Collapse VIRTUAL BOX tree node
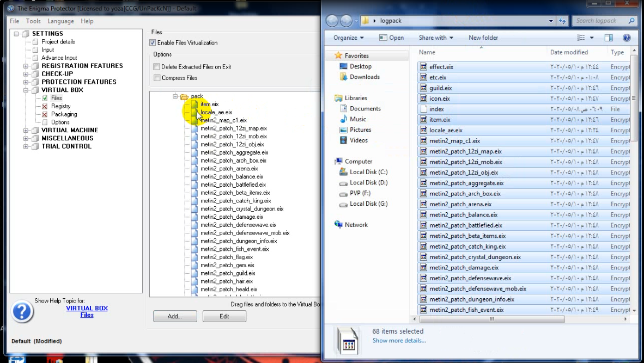The width and height of the screenshot is (644, 363). tap(26, 90)
